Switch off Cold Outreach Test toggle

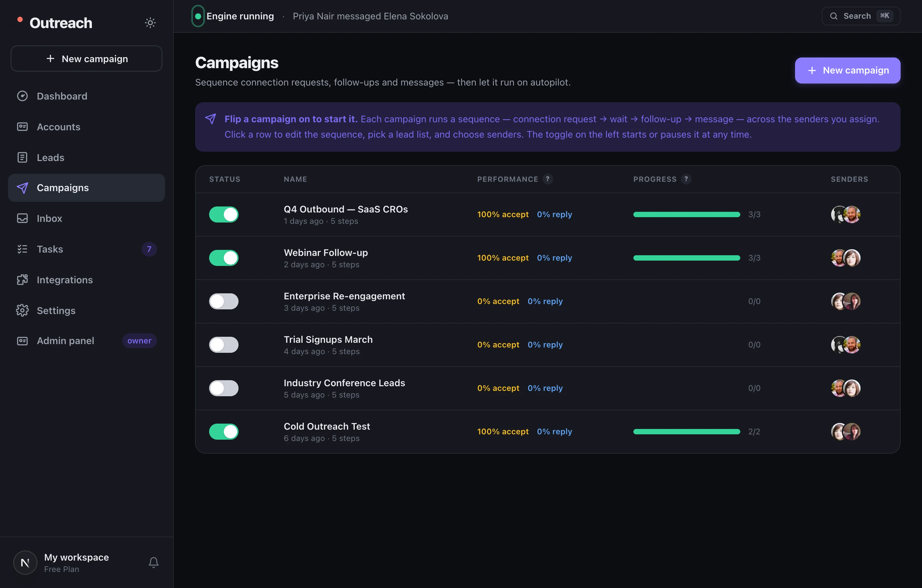tap(223, 431)
